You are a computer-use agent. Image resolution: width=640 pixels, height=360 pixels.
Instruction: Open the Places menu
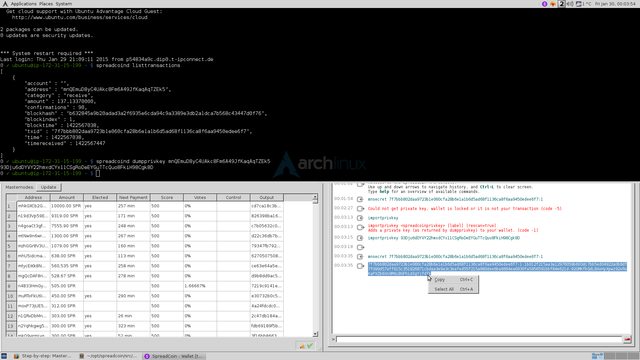(x=46, y=4)
